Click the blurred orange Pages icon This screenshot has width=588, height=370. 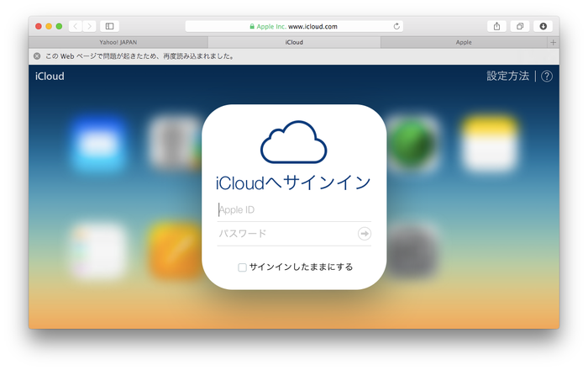(176, 251)
